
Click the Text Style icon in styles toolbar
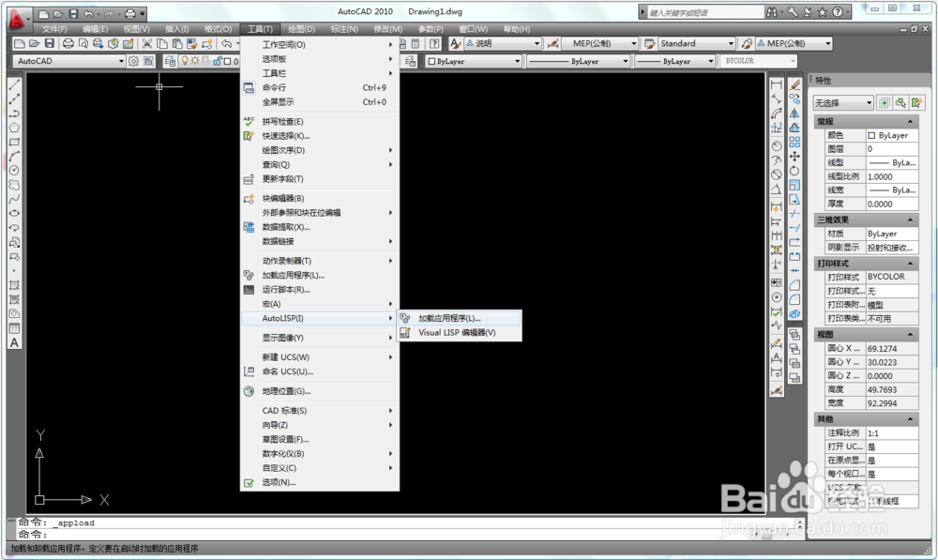[456, 44]
